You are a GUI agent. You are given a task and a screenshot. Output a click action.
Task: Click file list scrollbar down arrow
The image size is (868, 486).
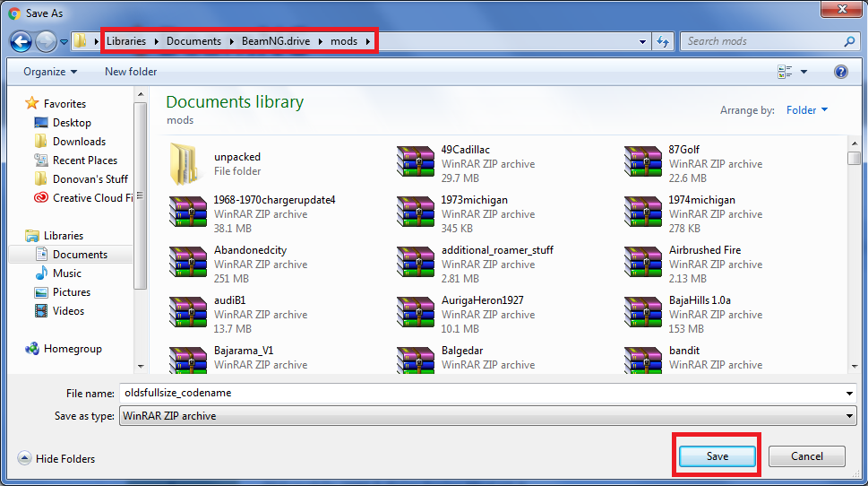(x=855, y=367)
